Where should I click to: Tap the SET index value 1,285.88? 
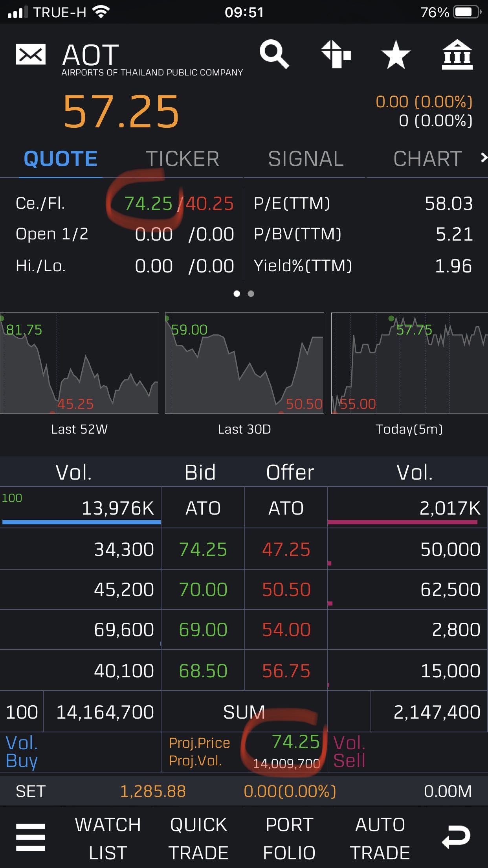tap(153, 791)
